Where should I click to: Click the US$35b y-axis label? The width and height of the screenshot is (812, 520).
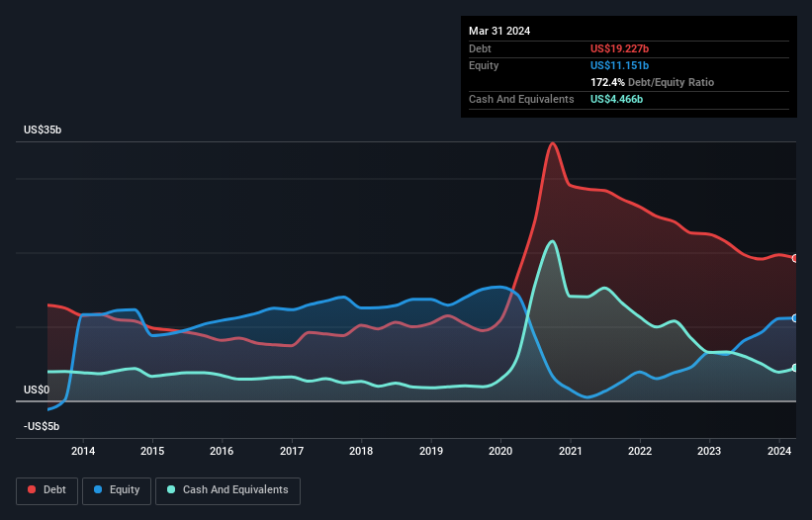click(44, 130)
